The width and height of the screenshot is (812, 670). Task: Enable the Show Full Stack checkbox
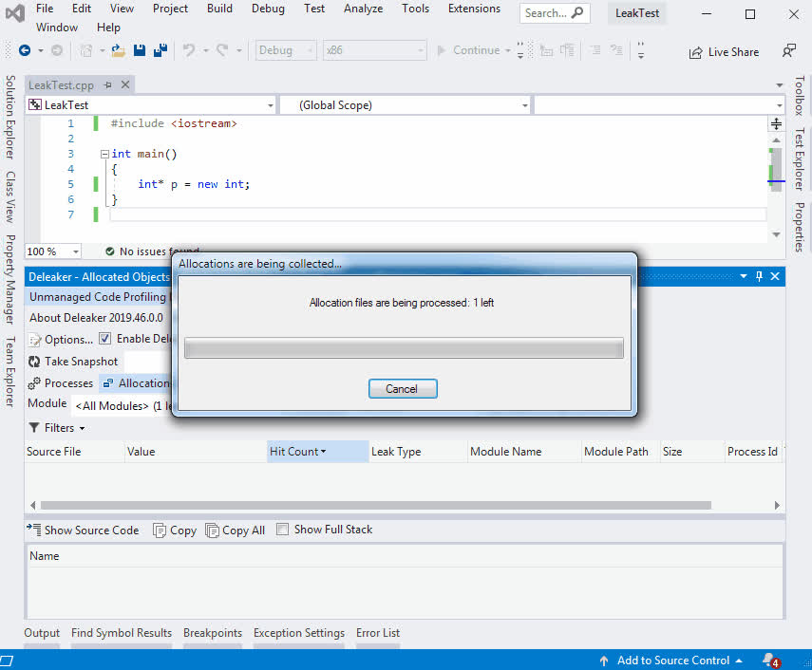pos(281,530)
